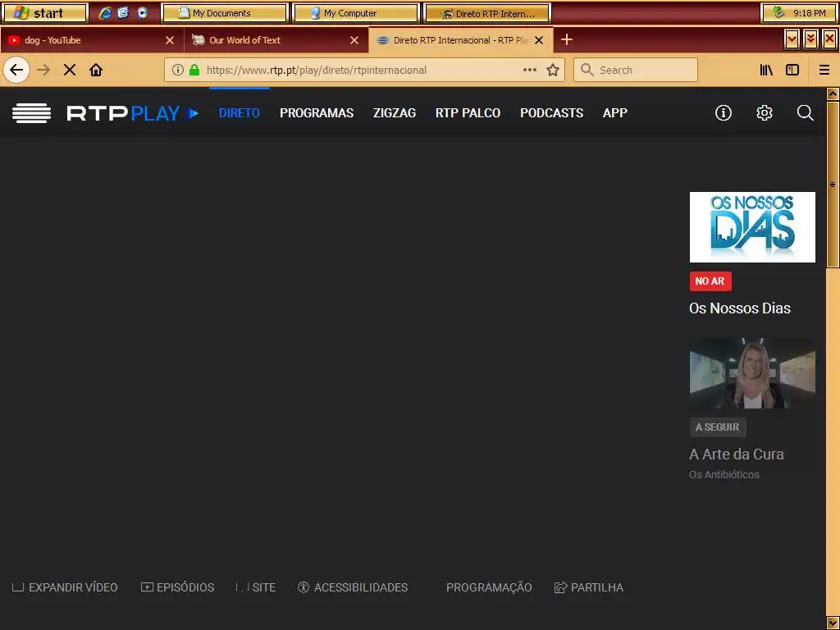Viewport: 840px width, 630px height.
Task: Open the A Arte da Cura thumbnail
Action: [752, 373]
